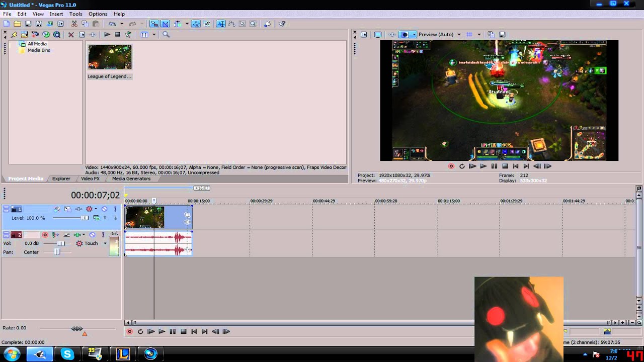This screenshot has width=644, height=362.
Task: Click timeline transport Record button
Action: (129, 331)
